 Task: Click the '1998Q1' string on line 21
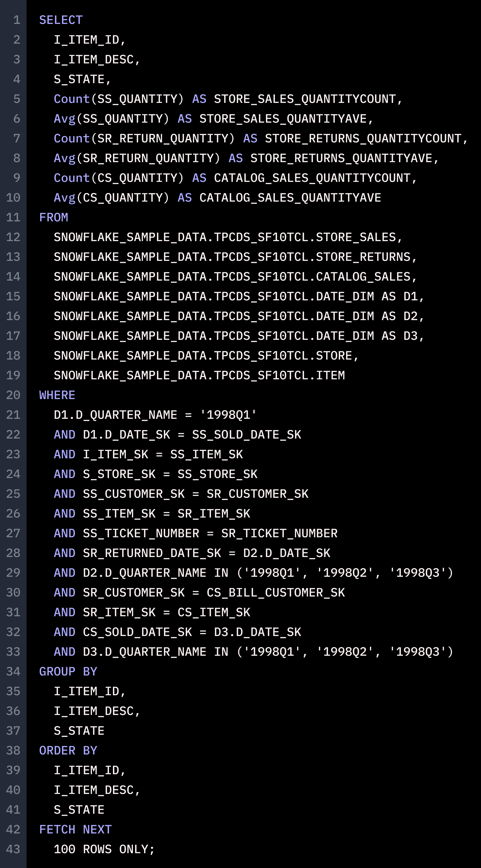[x=228, y=415]
